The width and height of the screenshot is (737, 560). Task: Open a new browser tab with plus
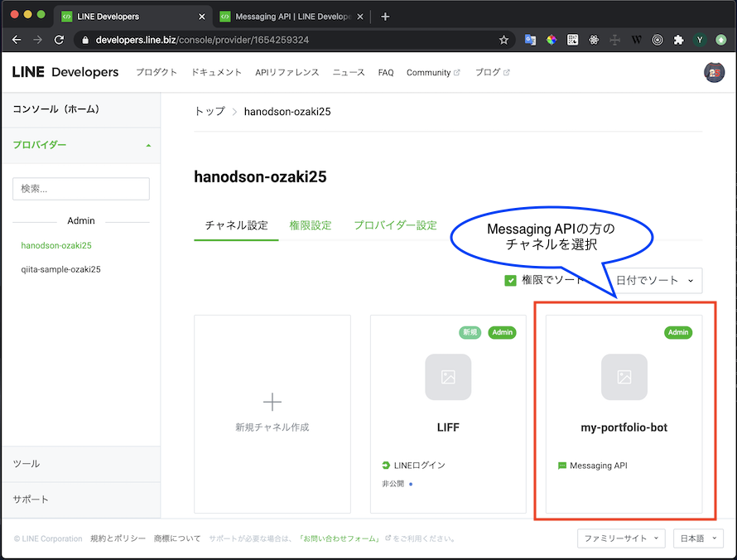click(385, 17)
